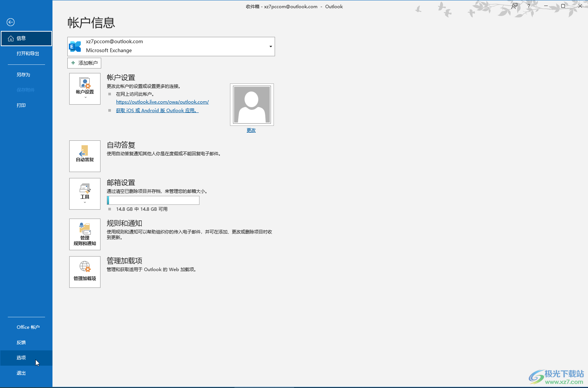
Task: Click 退出 to exit Outlook
Action: point(26,373)
